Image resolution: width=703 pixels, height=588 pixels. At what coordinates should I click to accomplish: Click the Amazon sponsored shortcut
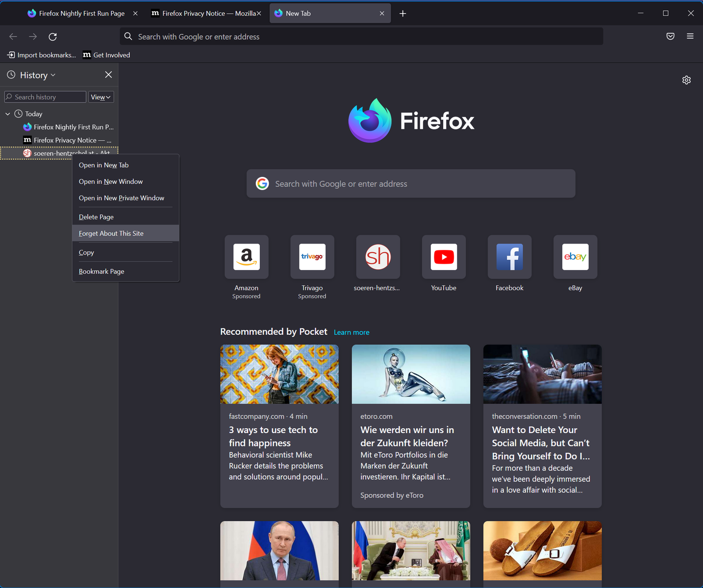[x=247, y=257]
